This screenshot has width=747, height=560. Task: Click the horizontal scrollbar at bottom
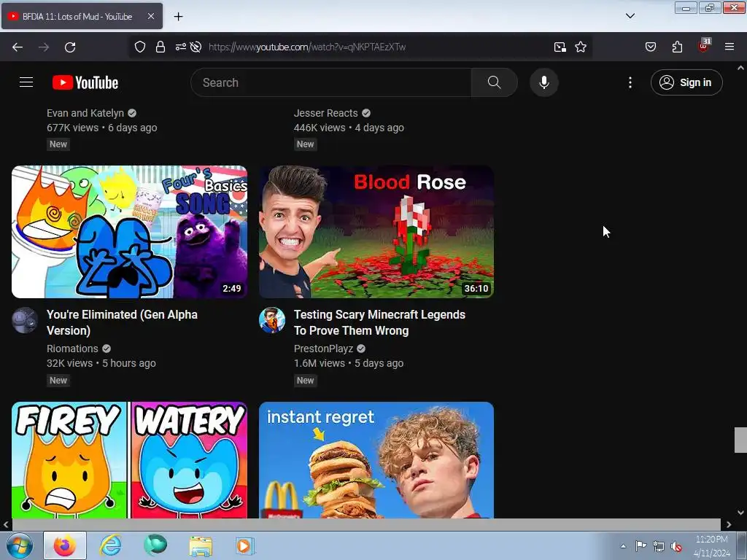tap(366, 525)
